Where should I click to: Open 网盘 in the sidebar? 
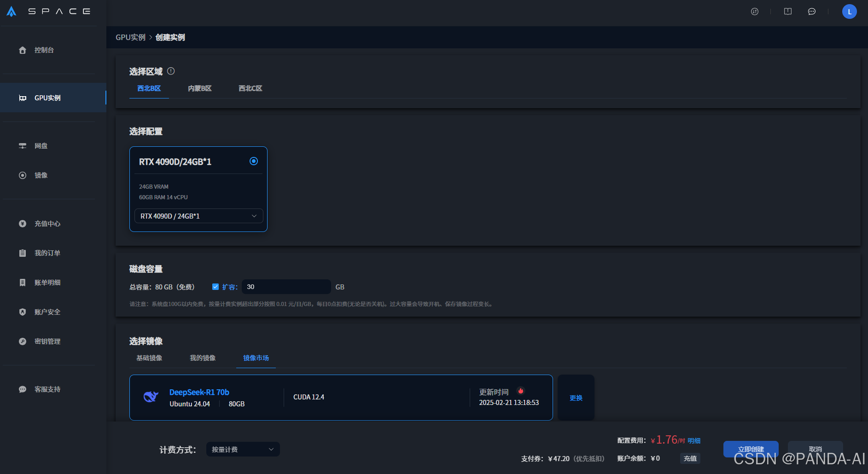(41, 146)
